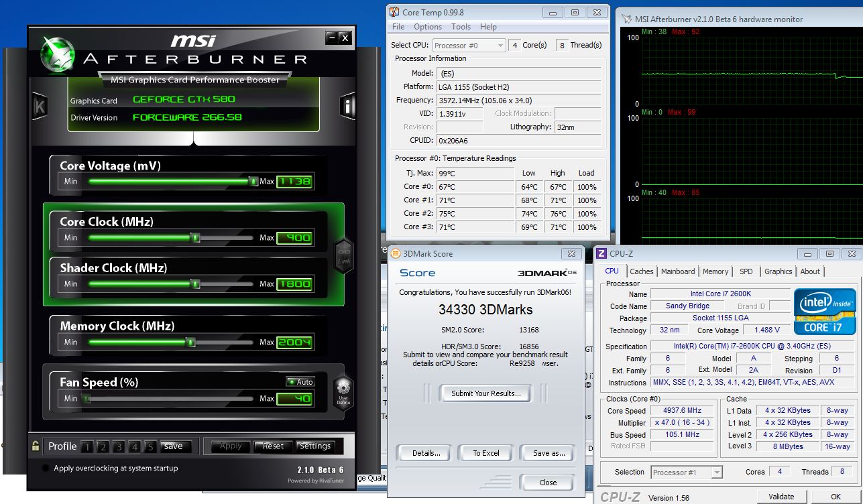Open the Afterburner information 'i' icon
Image resolution: width=863 pixels, height=504 pixels.
(347, 106)
